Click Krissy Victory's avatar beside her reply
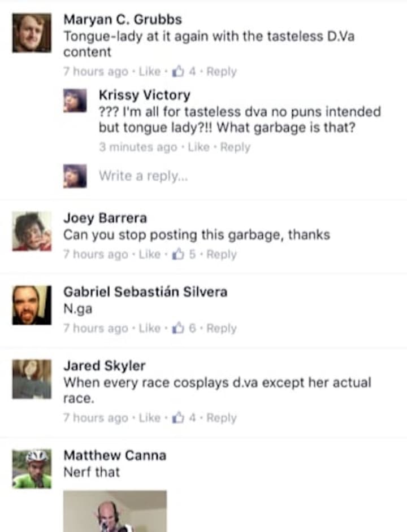The height and width of the screenshot is (532, 407). [75, 101]
